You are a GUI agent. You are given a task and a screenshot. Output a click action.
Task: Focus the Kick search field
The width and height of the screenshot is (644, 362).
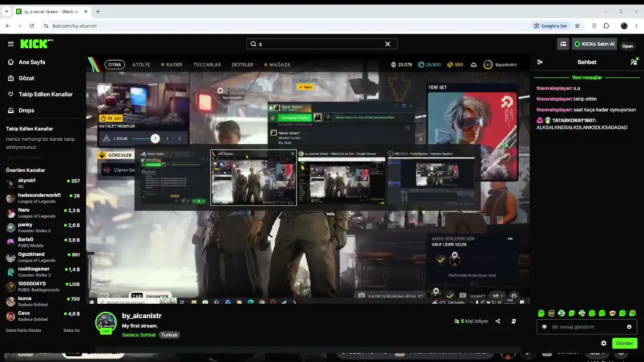[321, 44]
